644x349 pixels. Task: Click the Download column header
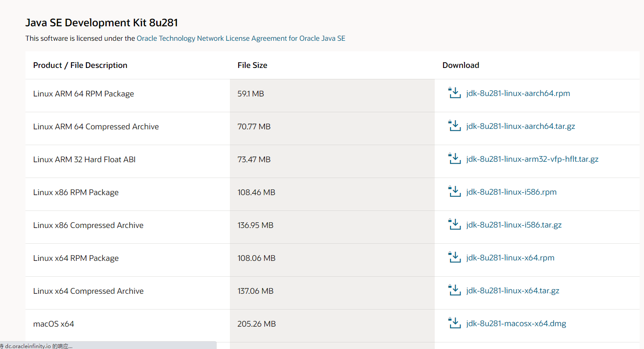(461, 65)
